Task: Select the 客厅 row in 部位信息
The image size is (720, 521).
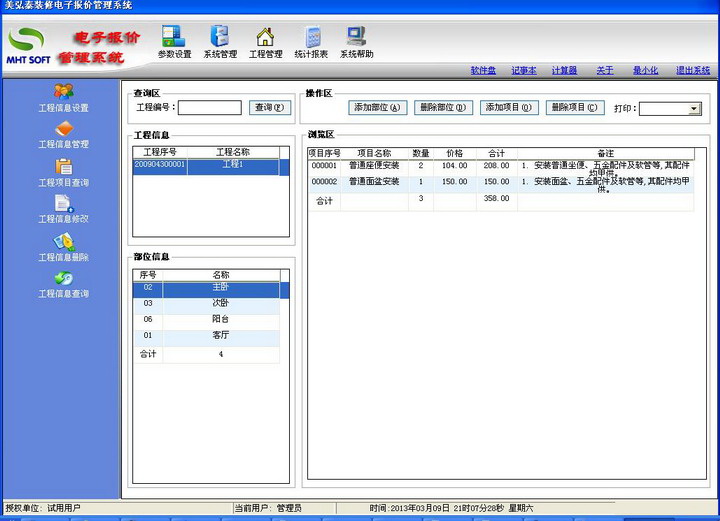Action: tap(206, 337)
